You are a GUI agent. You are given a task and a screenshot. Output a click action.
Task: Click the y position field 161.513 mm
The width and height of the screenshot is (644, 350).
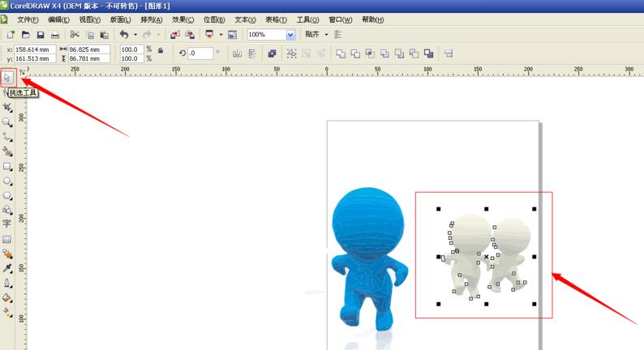tap(35, 58)
